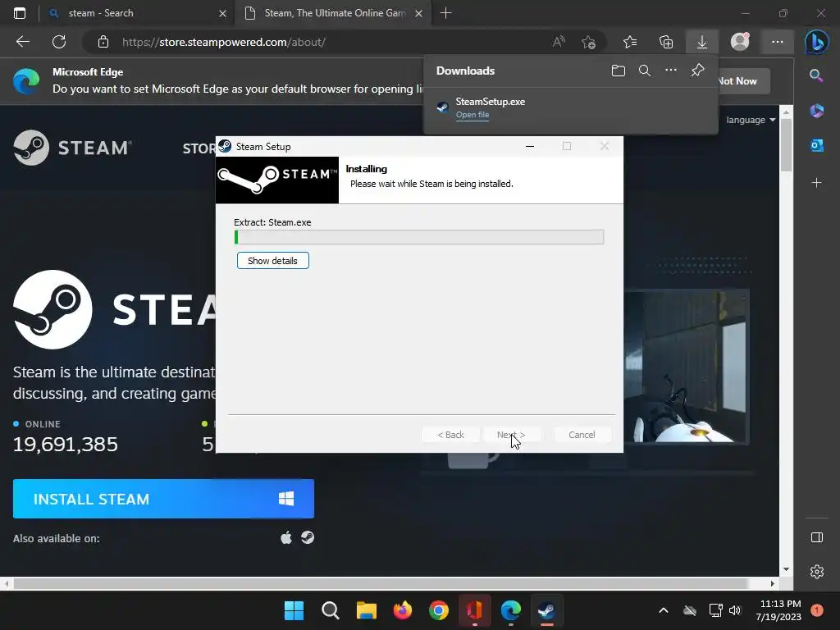The width and height of the screenshot is (840, 630).
Task: Show hidden system tray icons
Action: click(663, 610)
